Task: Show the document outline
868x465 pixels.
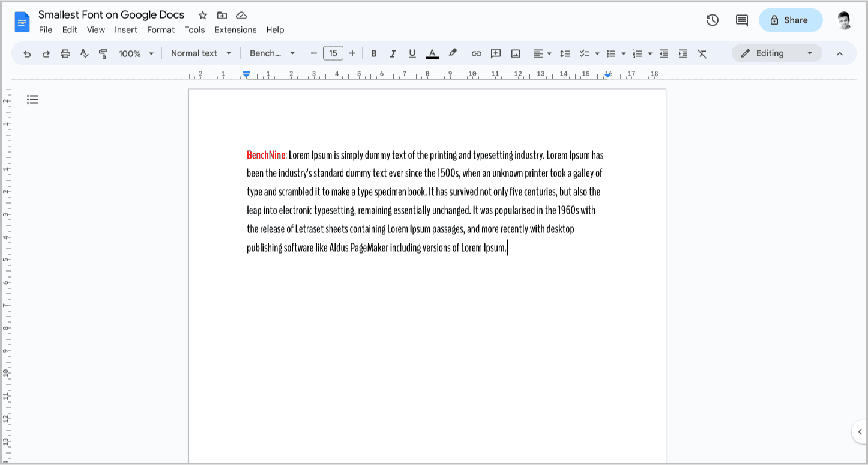Action: click(32, 99)
